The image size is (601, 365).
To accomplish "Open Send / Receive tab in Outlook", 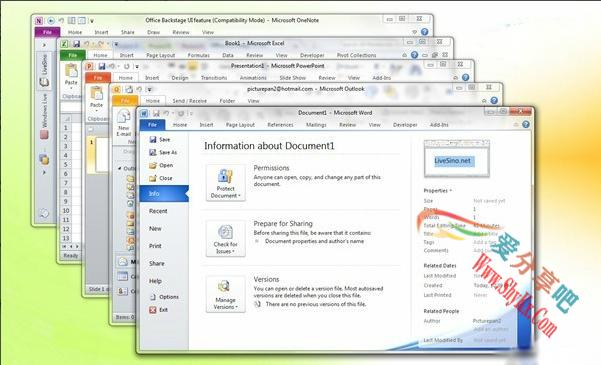I will tap(190, 101).
